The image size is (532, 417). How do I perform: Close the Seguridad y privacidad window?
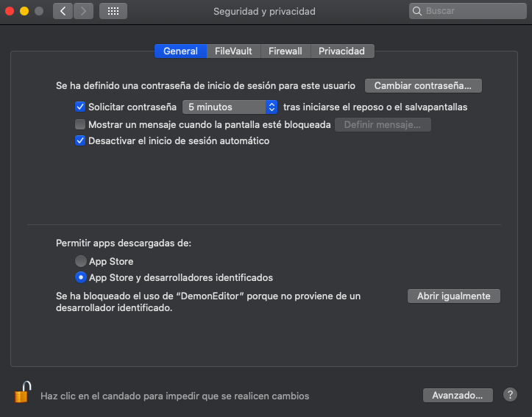point(10,11)
